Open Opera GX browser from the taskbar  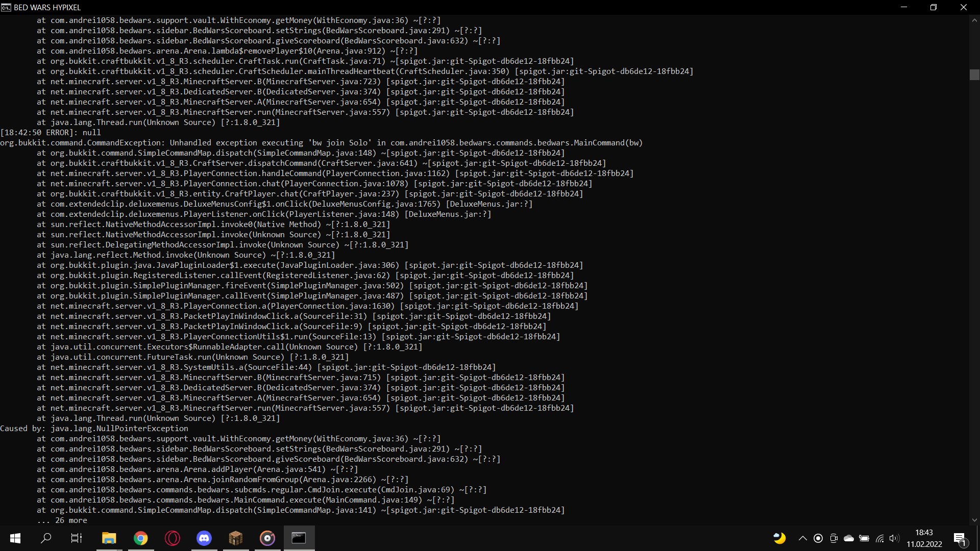click(172, 538)
